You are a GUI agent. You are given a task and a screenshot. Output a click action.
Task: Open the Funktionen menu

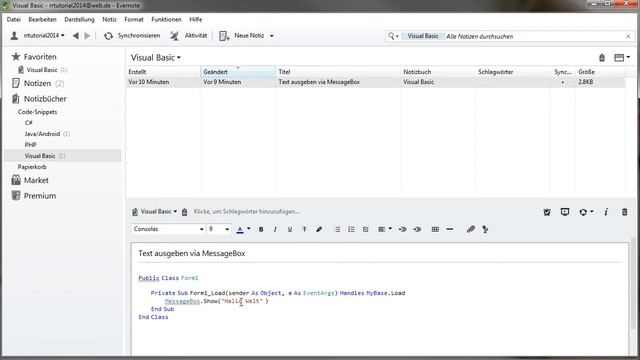(x=166, y=19)
